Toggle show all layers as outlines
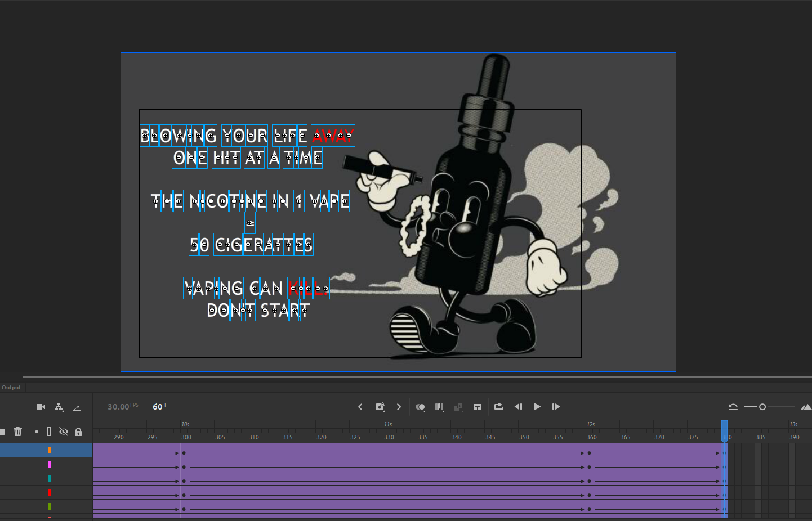 coord(49,432)
